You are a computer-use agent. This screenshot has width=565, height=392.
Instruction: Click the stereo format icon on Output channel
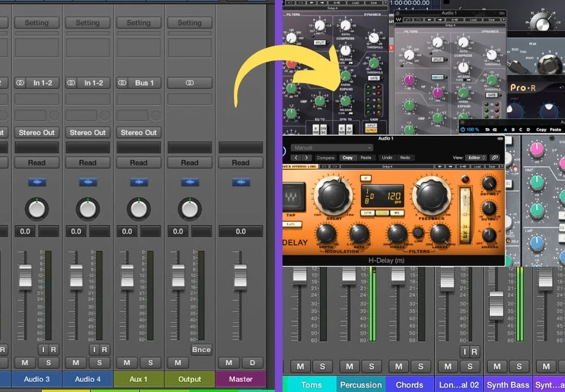[190, 83]
